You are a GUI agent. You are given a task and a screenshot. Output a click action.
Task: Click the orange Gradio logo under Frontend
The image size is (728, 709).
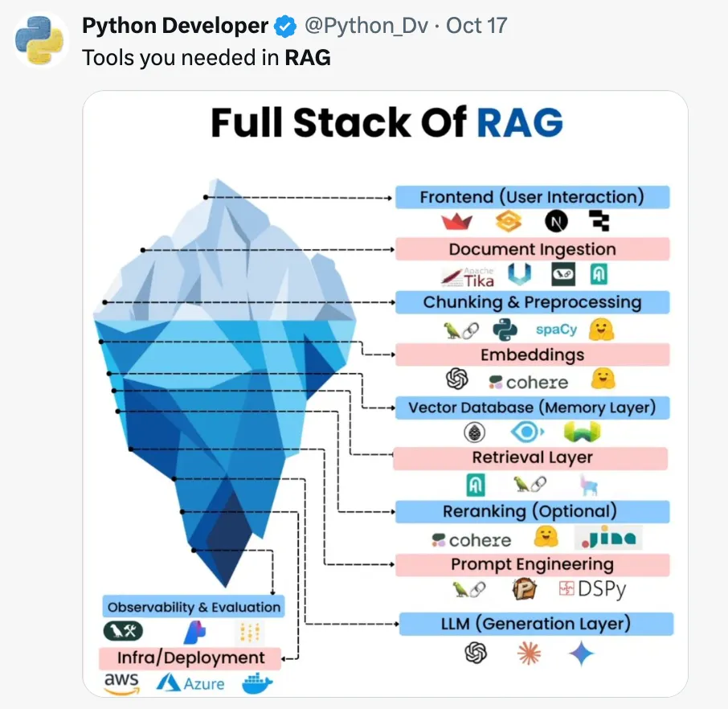[509, 221]
